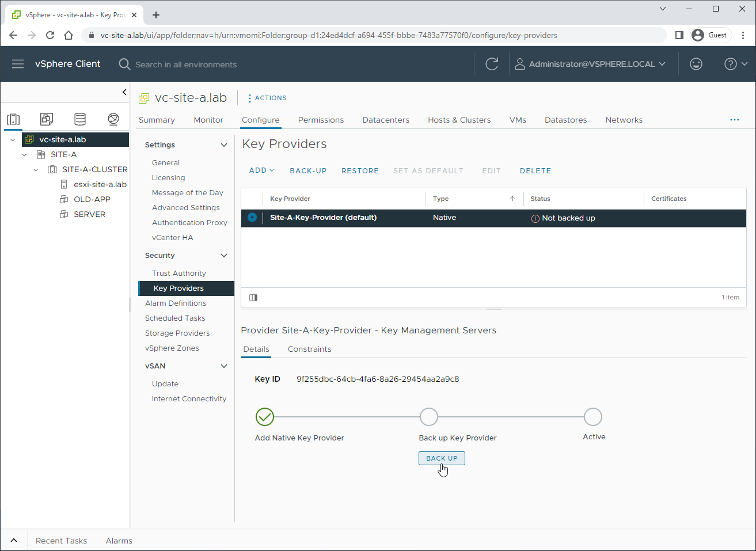Image resolution: width=756 pixels, height=551 pixels.
Task: Open the VMs tab
Action: click(x=518, y=120)
